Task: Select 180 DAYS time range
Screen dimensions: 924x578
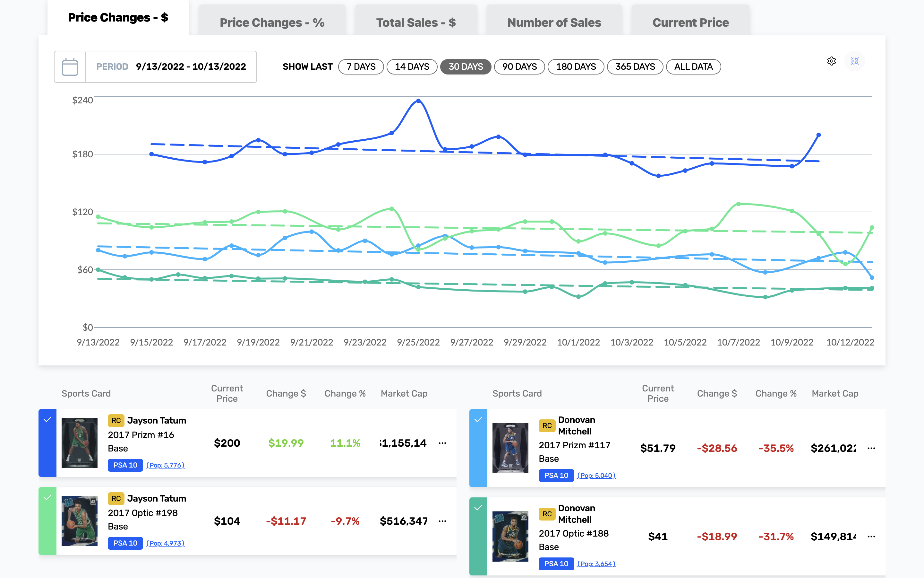Action: pos(576,67)
